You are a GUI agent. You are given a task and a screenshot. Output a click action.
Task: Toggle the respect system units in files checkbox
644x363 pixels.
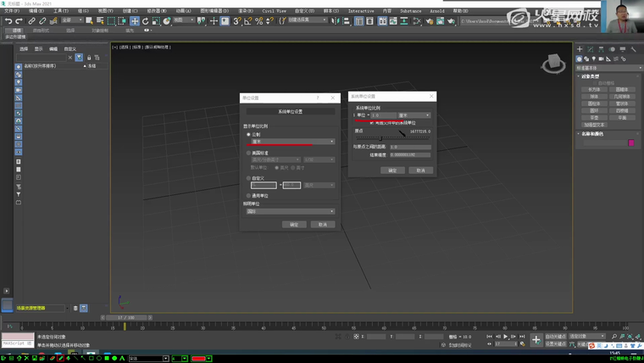(x=372, y=123)
